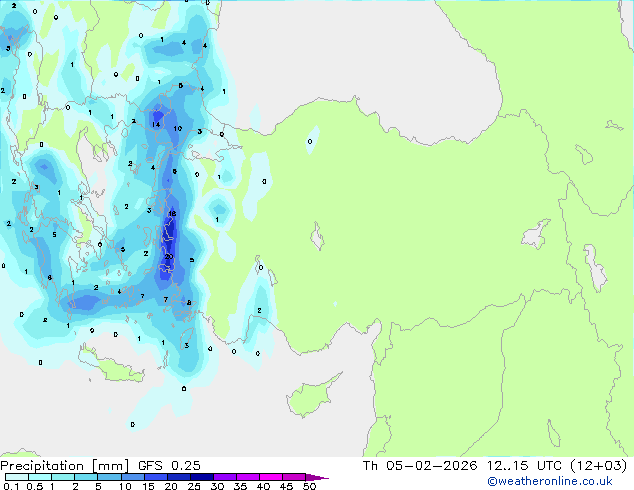Click the 25–30 mm dark navy legend box
The height and width of the screenshot is (490, 634).
click(x=201, y=477)
